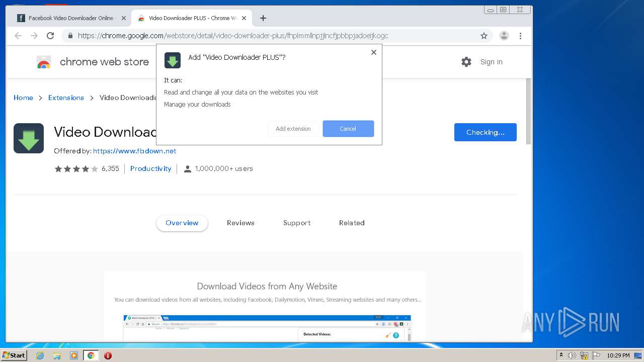Click the Chrome Web Store logo
The height and width of the screenshot is (362, 644).
click(44, 62)
